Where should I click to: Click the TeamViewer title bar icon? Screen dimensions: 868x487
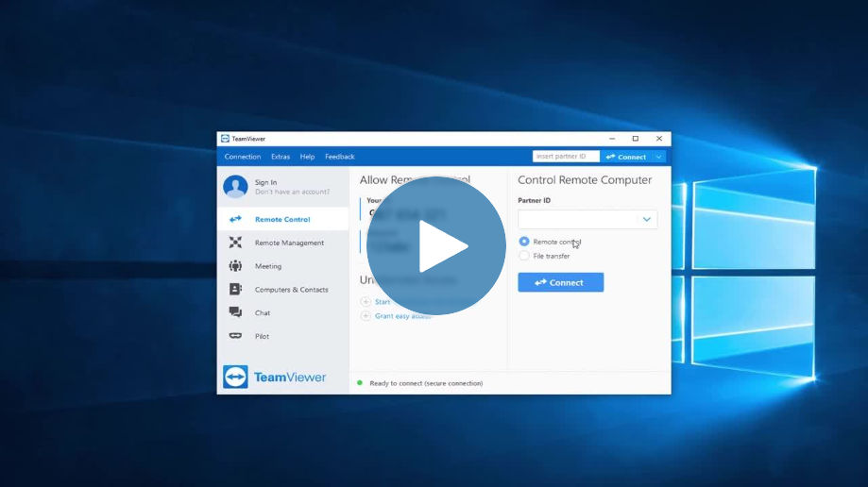click(226, 139)
